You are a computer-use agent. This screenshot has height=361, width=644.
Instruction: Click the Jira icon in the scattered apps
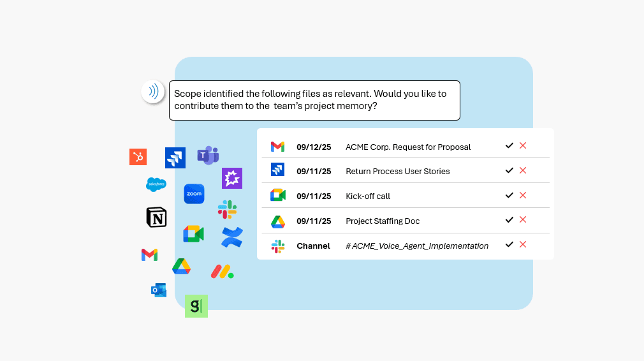point(175,158)
